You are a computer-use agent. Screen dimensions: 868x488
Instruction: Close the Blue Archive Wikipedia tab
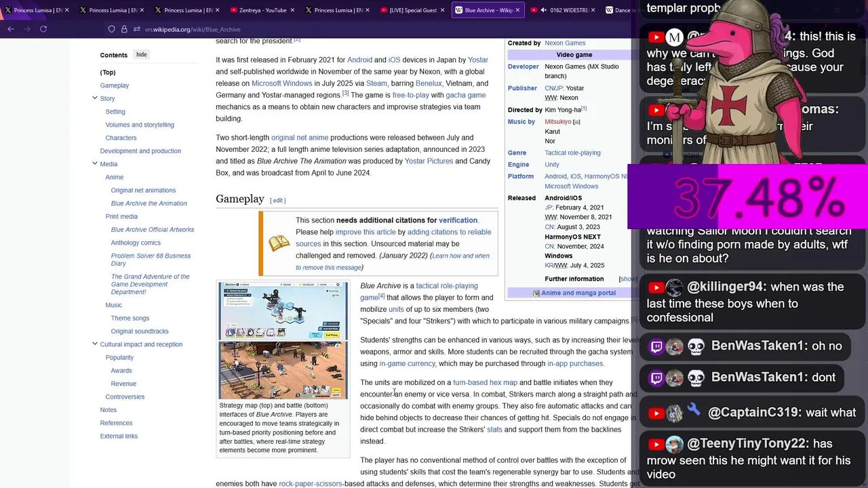(519, 10)
